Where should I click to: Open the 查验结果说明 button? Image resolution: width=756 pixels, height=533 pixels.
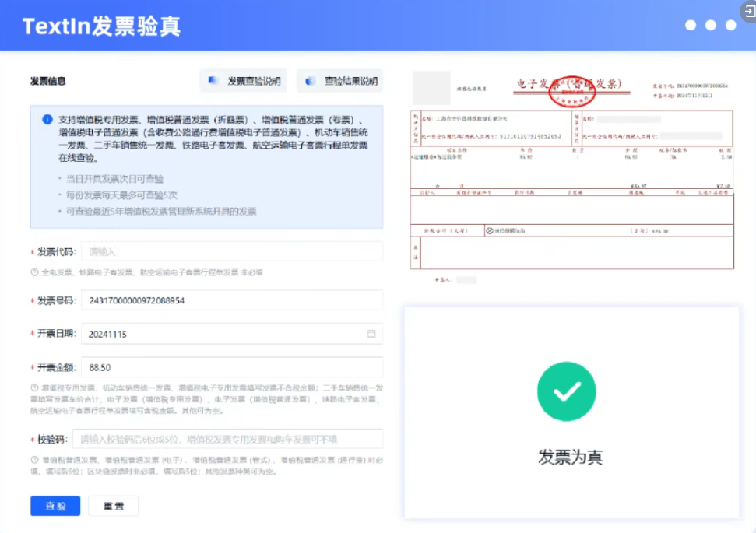pyautogui.click(x=340, y=81)
